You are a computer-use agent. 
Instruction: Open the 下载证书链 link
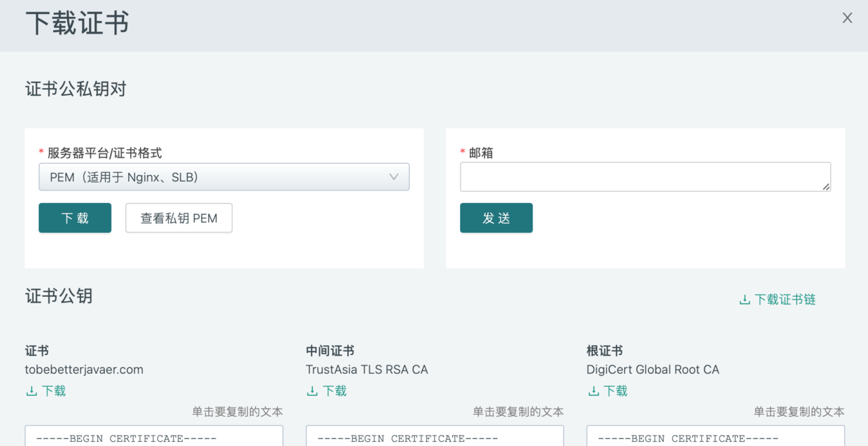coord(785,300)
